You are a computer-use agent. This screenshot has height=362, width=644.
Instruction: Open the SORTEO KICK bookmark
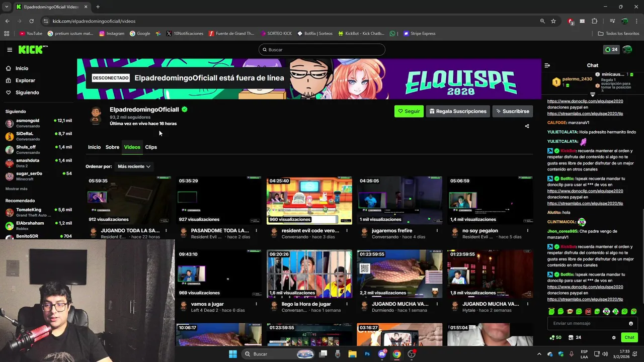pos(276,34)
